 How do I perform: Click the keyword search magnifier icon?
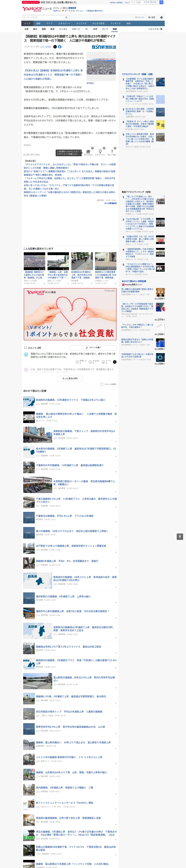pyautogui.click(x=66, y=18)
